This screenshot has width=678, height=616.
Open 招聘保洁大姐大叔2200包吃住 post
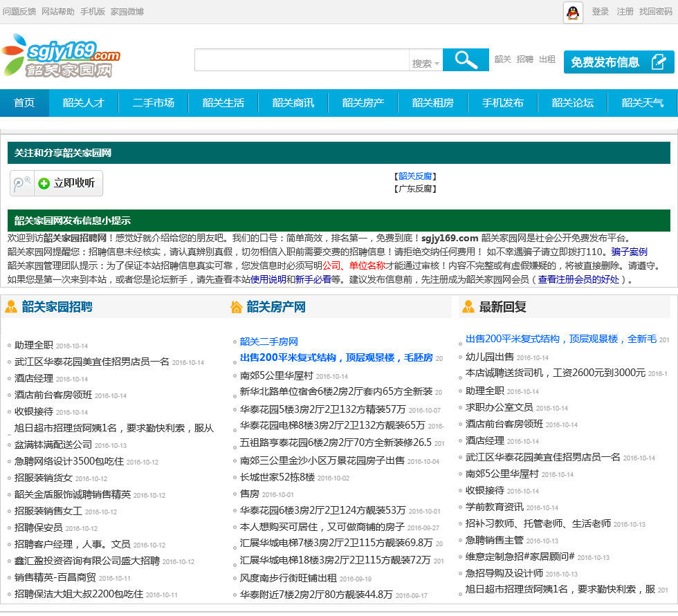click(79, 595)
